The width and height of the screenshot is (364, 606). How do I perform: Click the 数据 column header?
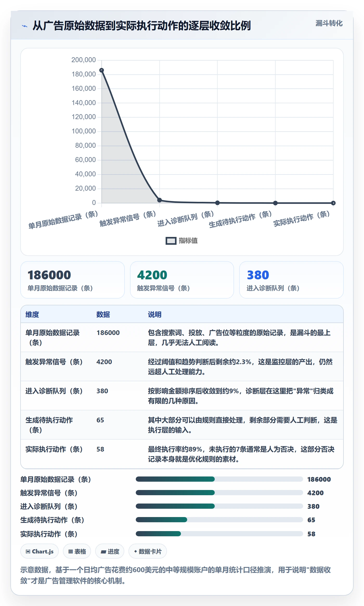coord(103,315)
